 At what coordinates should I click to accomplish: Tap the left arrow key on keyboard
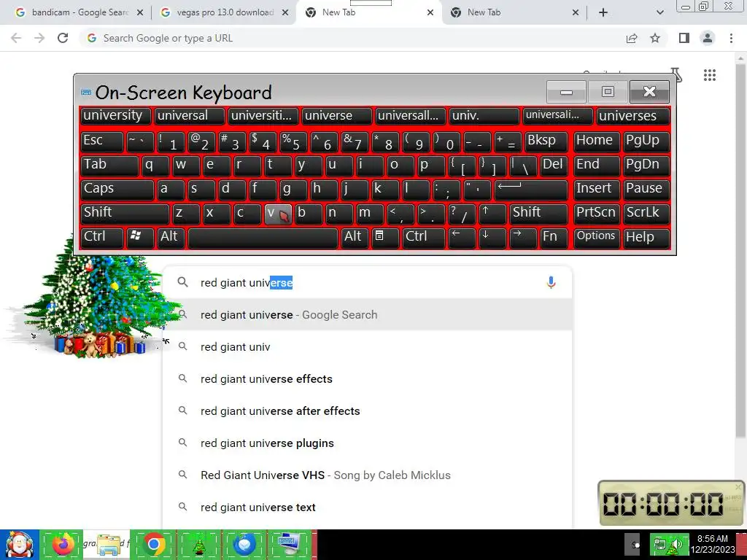pos(462,237)
